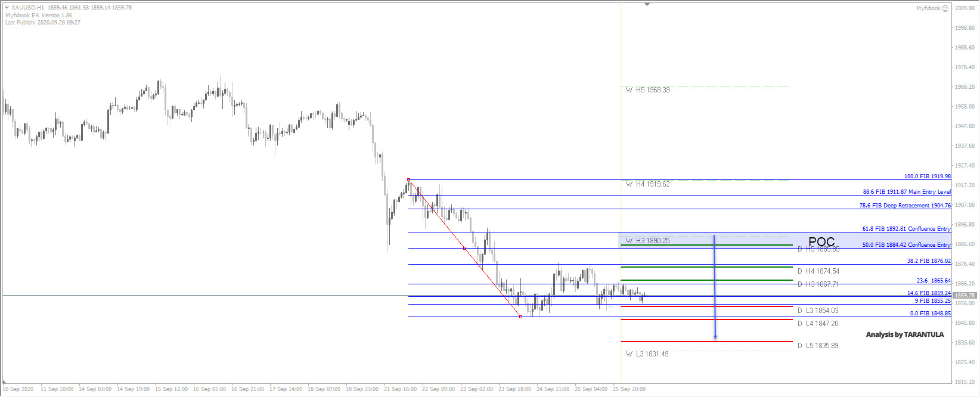Screen dimensions: 980x397
Task: Select the '23.6 1865.64' fib label
Action: pos(934,281)
